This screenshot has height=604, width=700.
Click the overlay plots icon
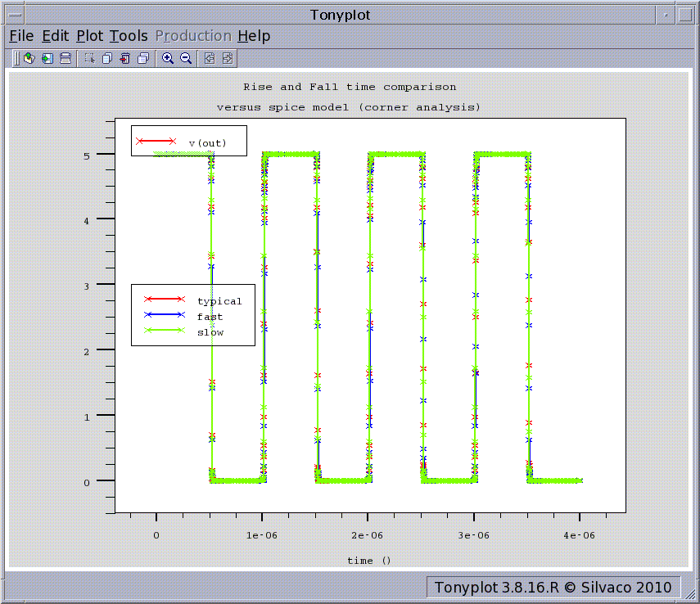click(x=143, y=58)
